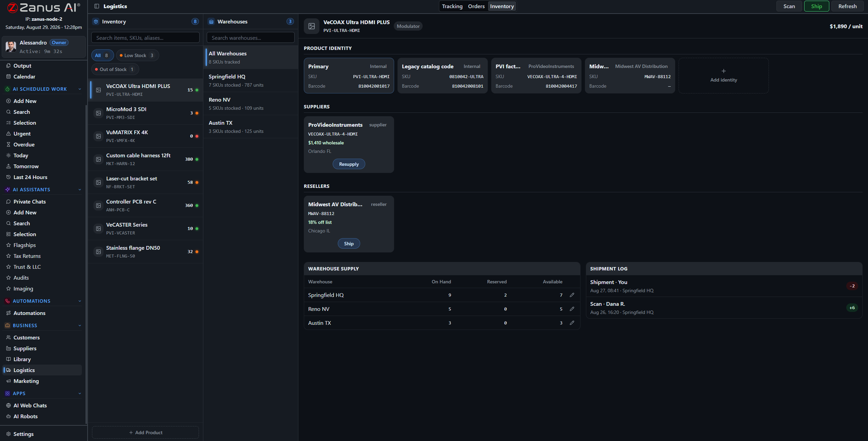Open Calendar in the sidebar
The height and width of the screenshot is (441, 868).
click(42, 76)
